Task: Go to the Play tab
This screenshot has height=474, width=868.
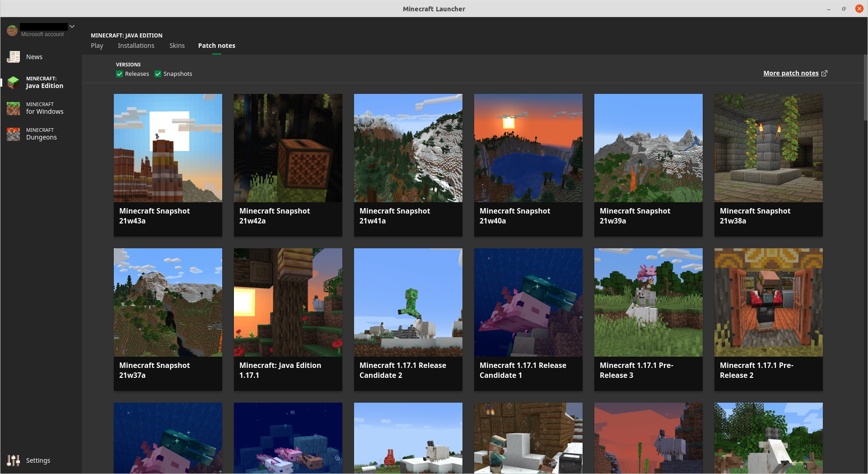Action: (x=97, y=46)
